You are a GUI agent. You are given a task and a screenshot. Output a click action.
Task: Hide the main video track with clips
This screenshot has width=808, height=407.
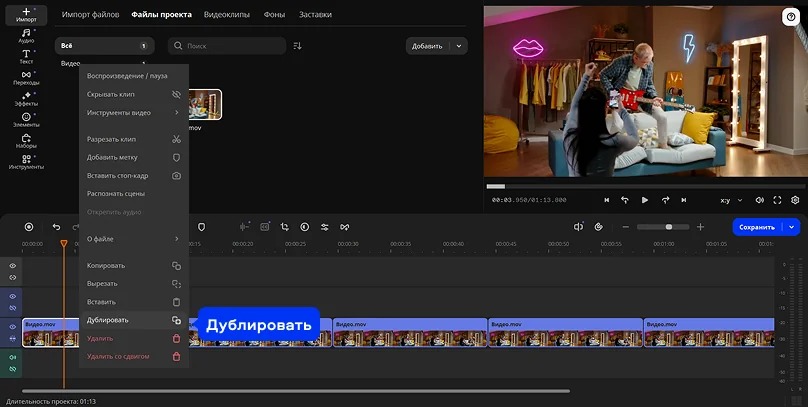pyautogui.click(x=12, y=327)
